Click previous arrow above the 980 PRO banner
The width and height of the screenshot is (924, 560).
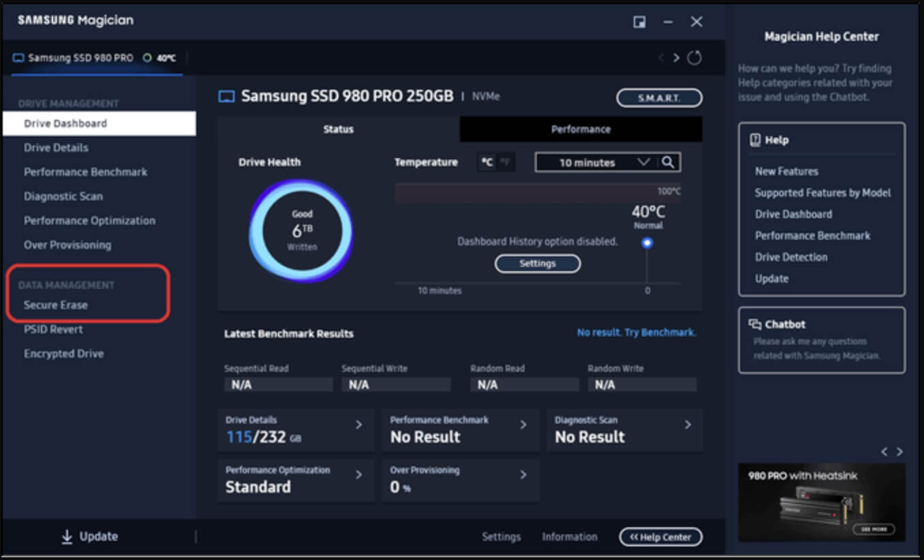pyautogui.click(x=884, y=452)
